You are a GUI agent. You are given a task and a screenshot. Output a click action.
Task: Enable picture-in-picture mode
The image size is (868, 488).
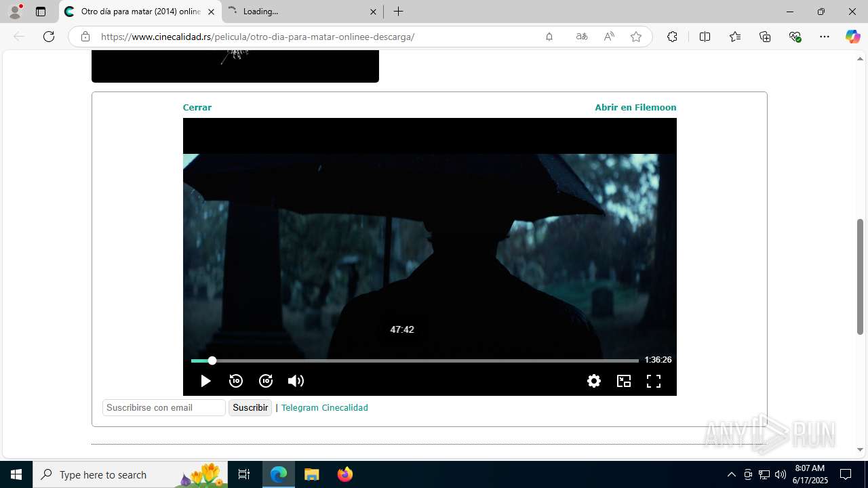pos(624,381)
